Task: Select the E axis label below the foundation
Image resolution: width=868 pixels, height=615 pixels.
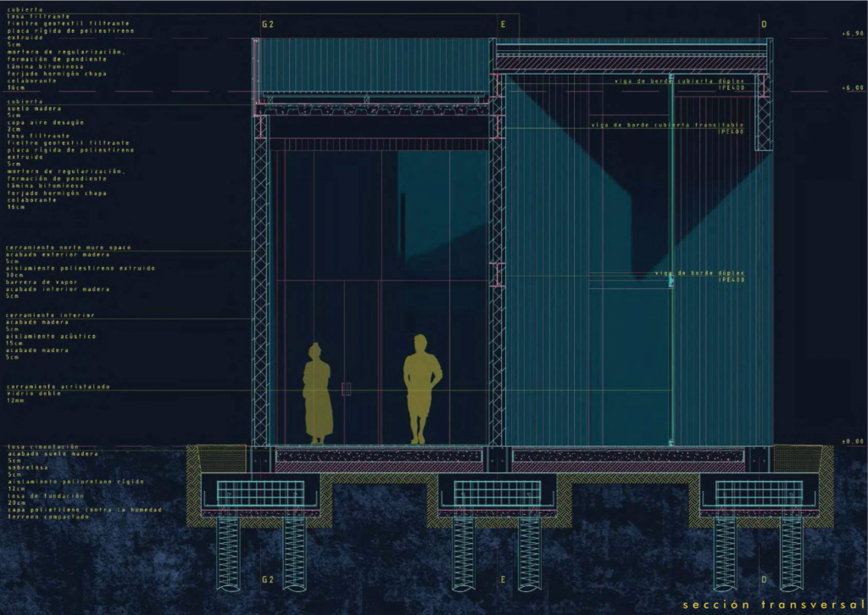Action: pyautogui.click(x=504, y=580)
